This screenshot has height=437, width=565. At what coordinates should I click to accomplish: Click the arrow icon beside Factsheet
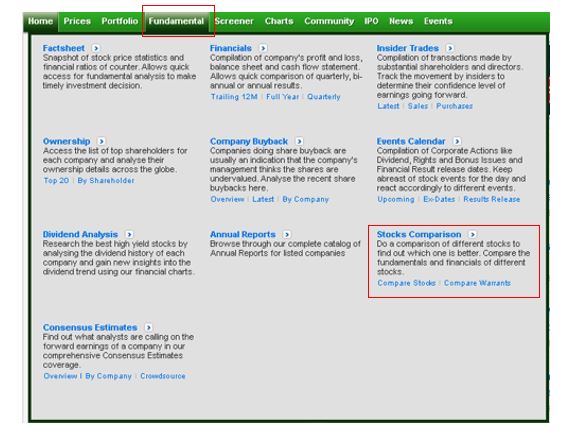[96, 48]
